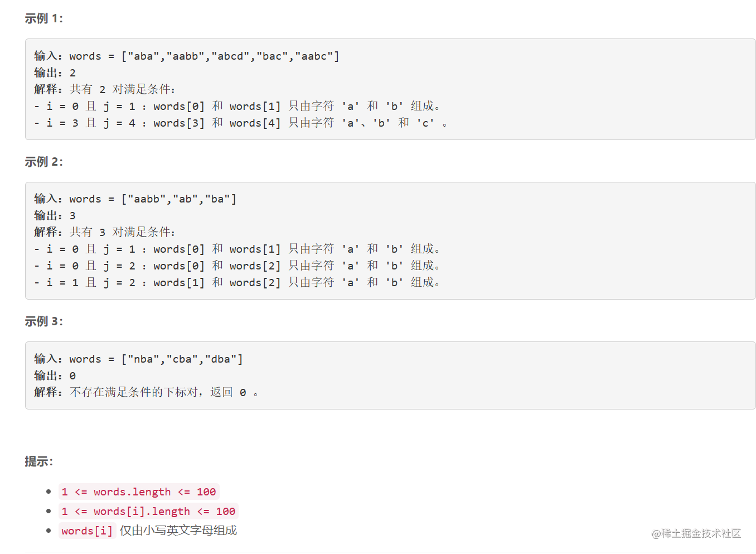Click the 示例 2 heading
This screenshot has height=554, width=756.
[x=43, y=162]
